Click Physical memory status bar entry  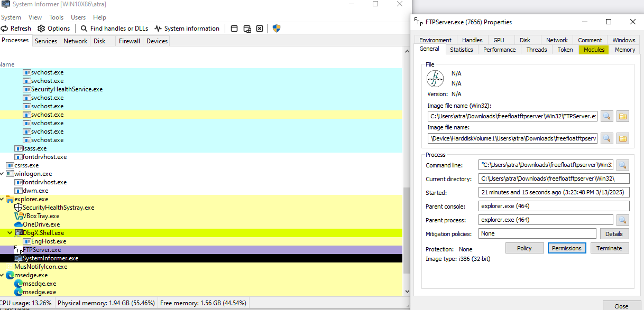(106, 303)
